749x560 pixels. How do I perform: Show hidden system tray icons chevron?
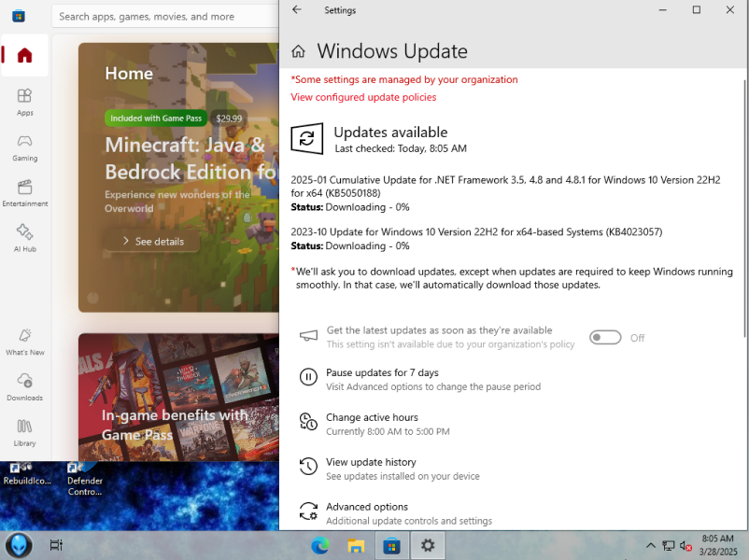click(x=650, y=545)
